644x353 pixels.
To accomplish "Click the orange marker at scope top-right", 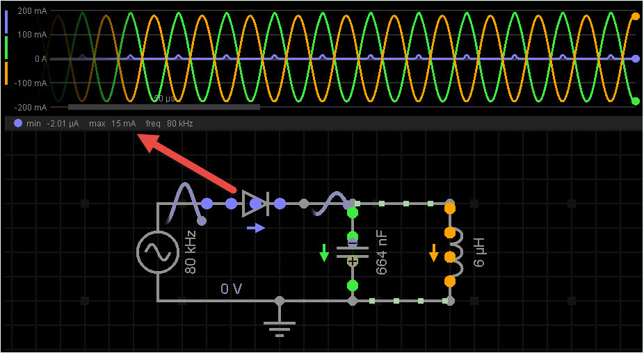I will [635, 16].
